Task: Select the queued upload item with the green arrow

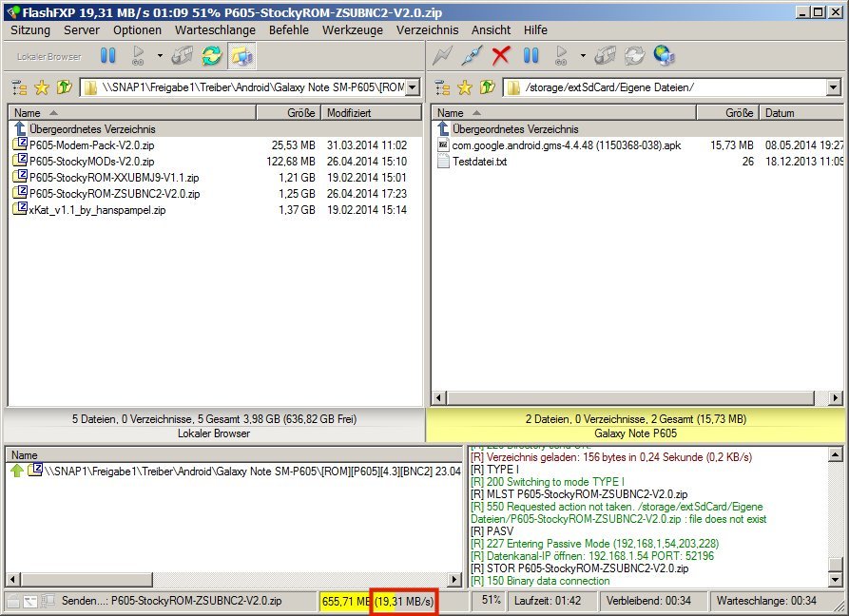Action: (x=236, y=471)
